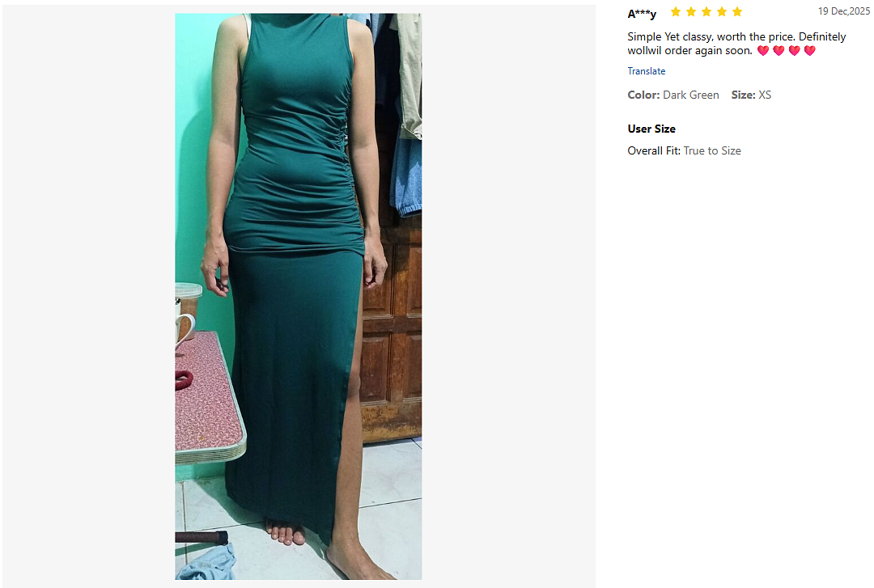874x588 pixels.
Task: Select the True to Size fit text
Action: [712, 150]
